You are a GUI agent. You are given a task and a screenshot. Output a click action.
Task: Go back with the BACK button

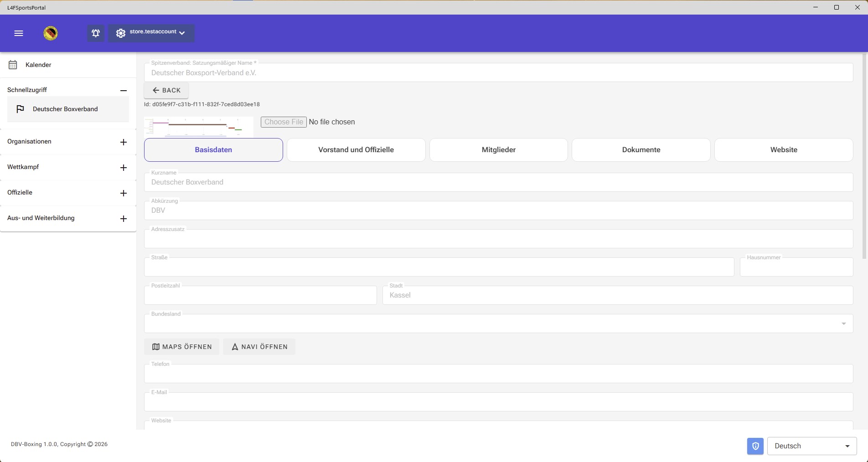point(166,90)
